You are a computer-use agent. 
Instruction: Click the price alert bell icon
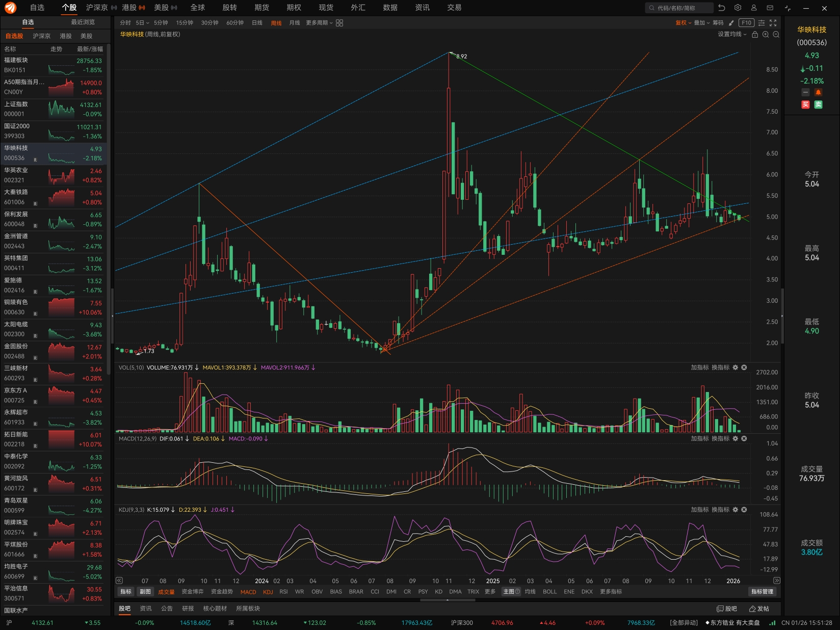pyautogui.click(x=818, y=92)
